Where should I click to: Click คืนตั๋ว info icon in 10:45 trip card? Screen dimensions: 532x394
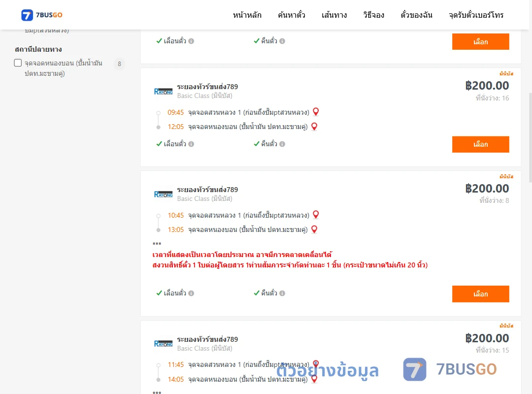click(x=282, y=293)
